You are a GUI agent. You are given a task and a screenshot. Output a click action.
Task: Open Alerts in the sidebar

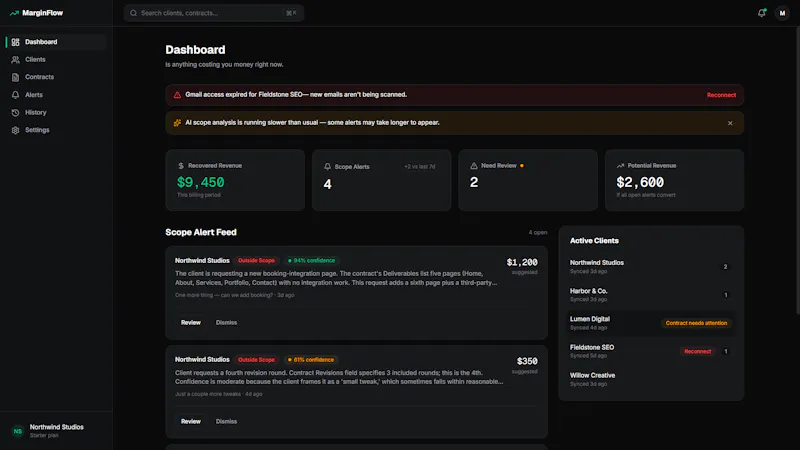coord(56,95)
